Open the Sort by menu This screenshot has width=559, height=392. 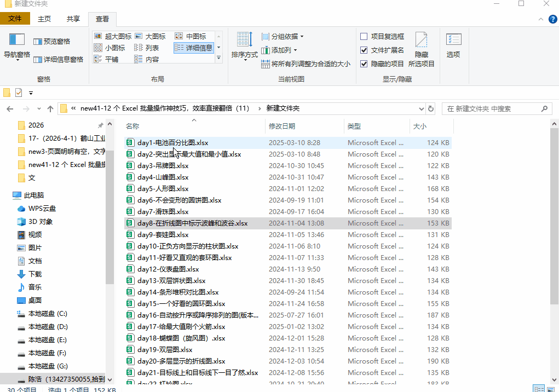[245, 46]
